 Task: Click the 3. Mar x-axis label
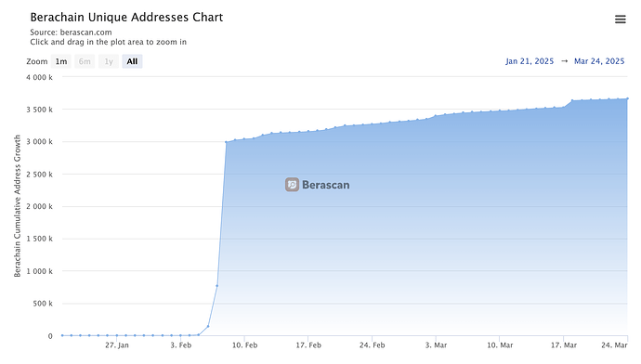click(x=436, y=345)
